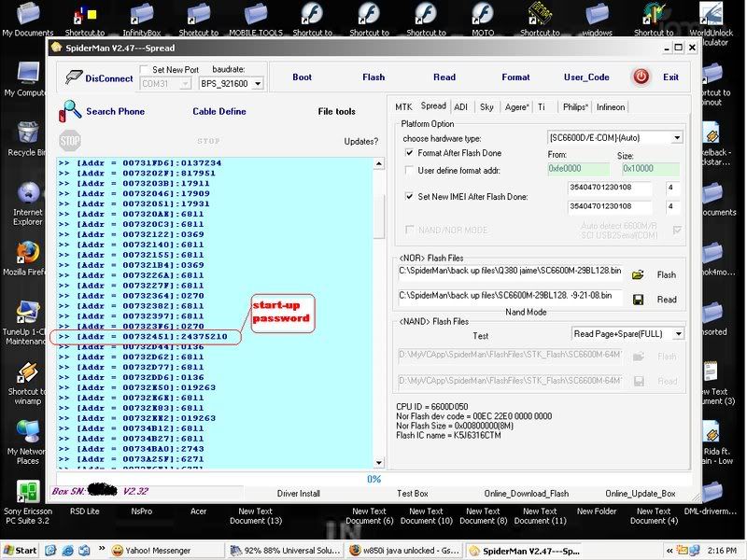Switch to w850i java unlocked taskbar item

click(403, 551)
